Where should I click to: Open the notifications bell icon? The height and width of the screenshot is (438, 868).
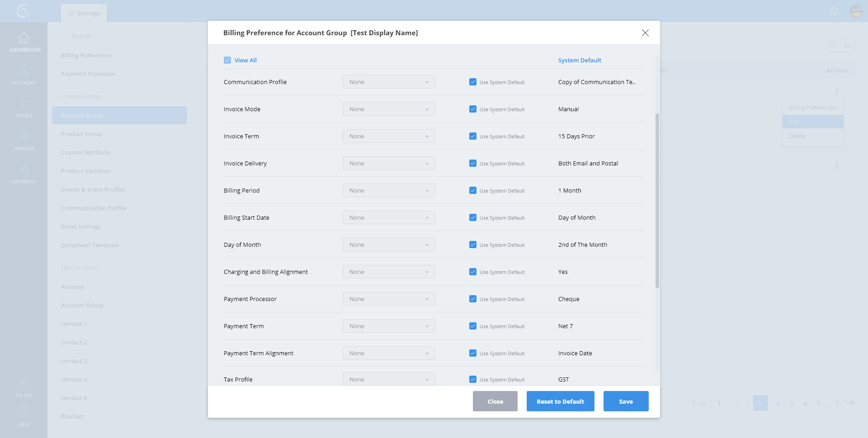click(x=834, y=11)
